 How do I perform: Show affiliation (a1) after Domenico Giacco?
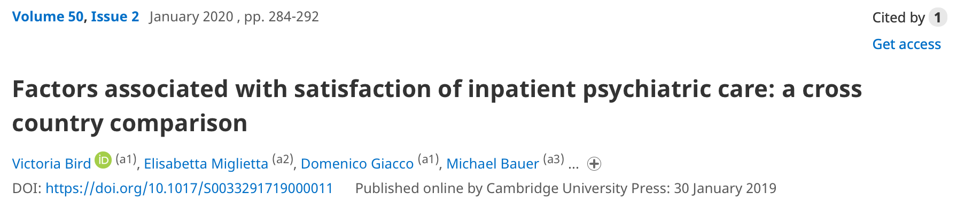pyautogui.click(x=429, y=159)
